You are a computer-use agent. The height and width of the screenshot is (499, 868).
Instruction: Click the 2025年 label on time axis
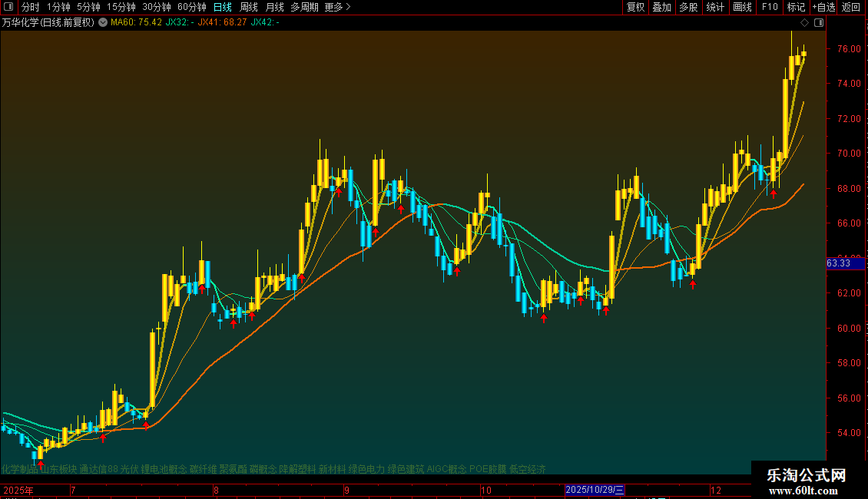click(x=18, y=490)
